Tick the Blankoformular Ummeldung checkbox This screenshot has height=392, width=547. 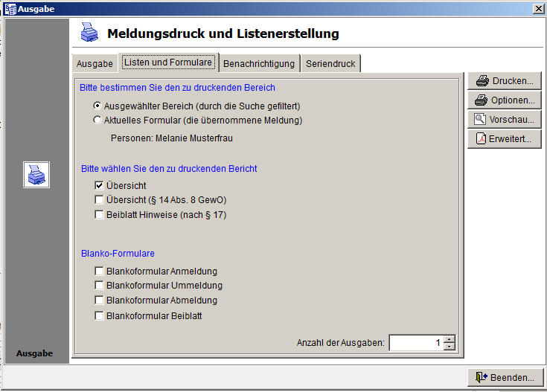[99, 286]
